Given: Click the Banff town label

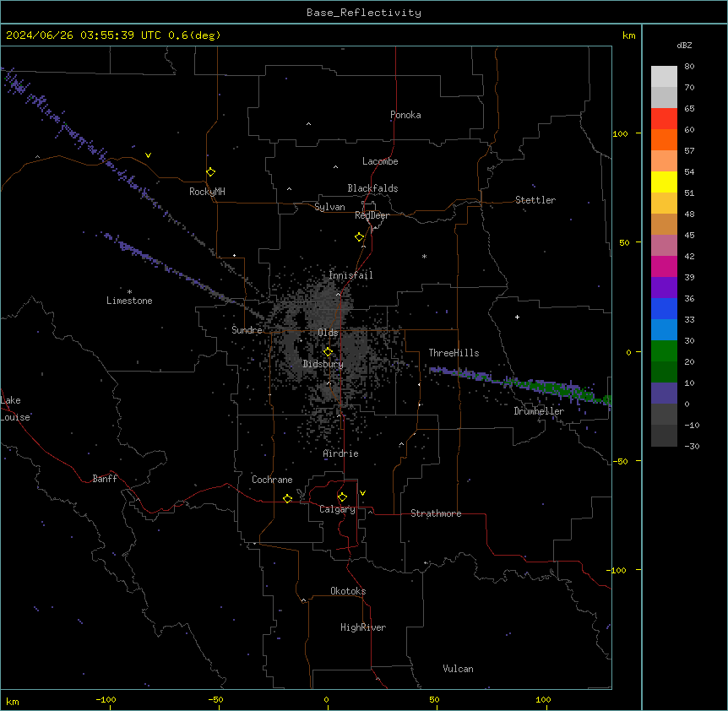Looking at the screenshot, I should point(105,479).
